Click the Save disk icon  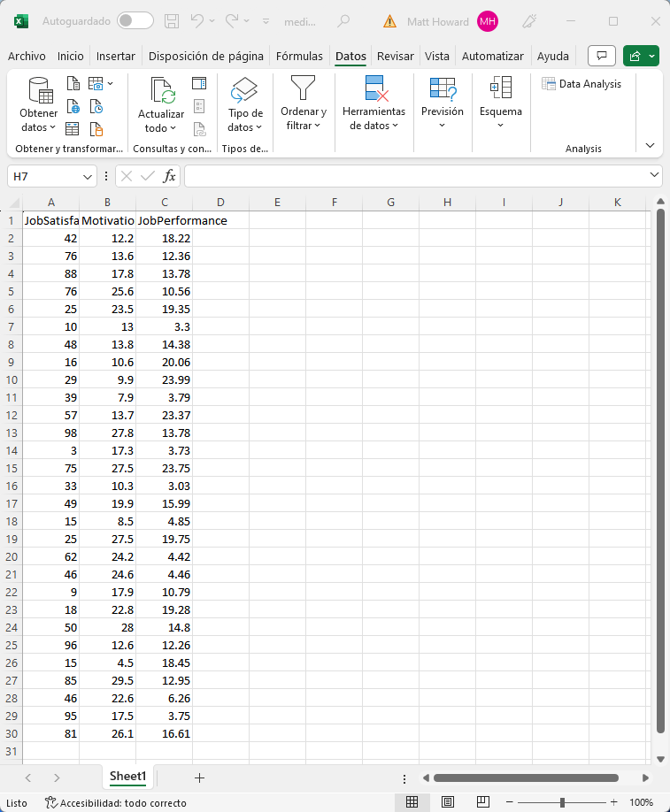[x=173, y=20]
